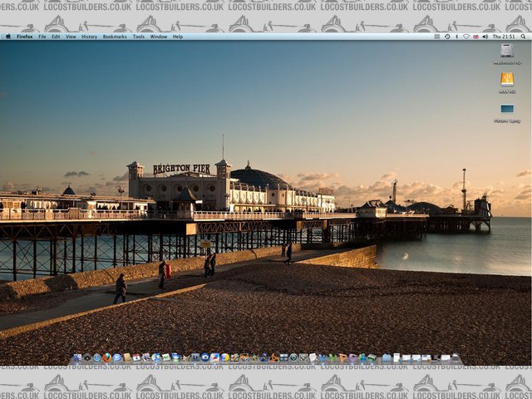Viewport: 532px width, 399px height.
Task: Open the View menu
Action: (71, 37)
